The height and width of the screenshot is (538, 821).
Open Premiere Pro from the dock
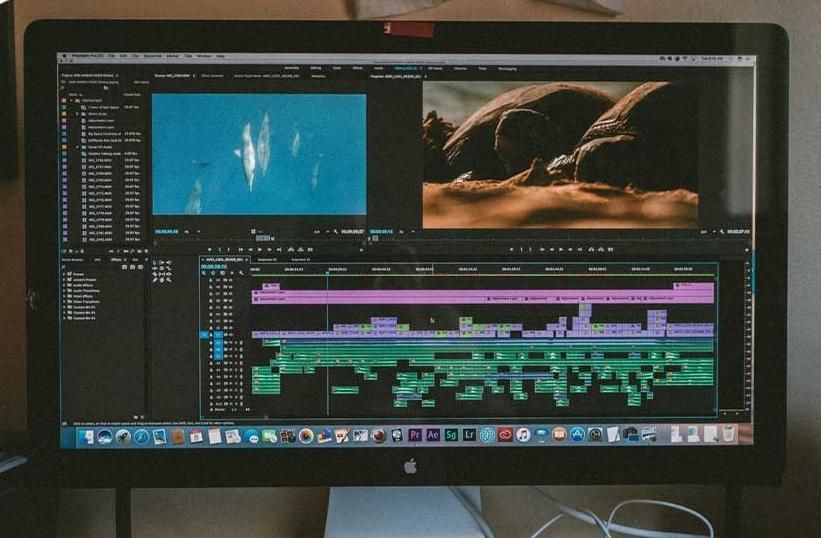[x=415, y=434]
